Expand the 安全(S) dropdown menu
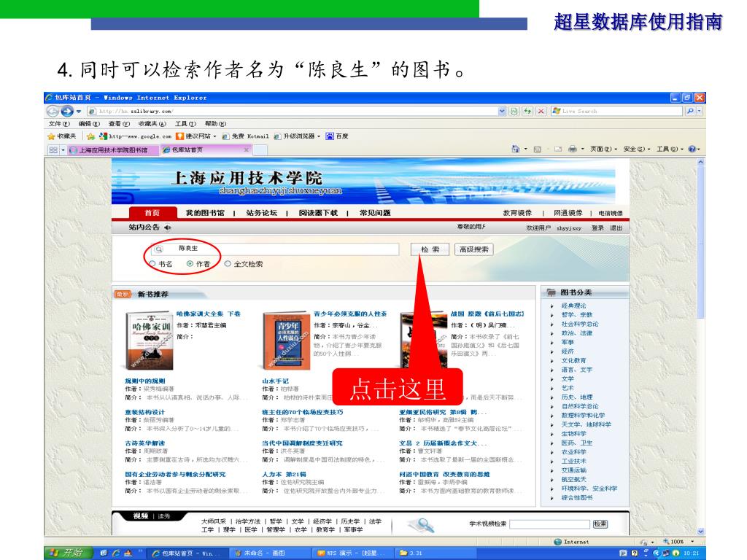This screenshot has height=560, width=747. point(637,149)
